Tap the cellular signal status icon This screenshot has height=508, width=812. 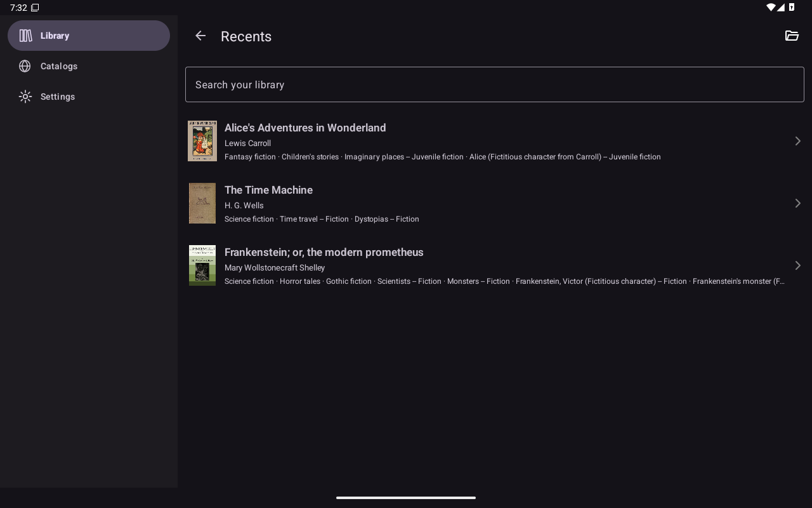[x=782, y=8]
